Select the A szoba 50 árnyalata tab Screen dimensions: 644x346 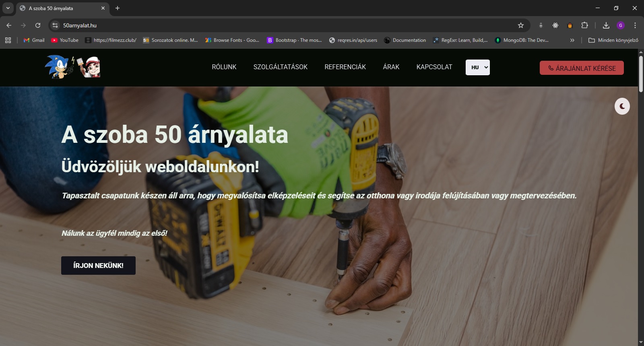[62, 8]
